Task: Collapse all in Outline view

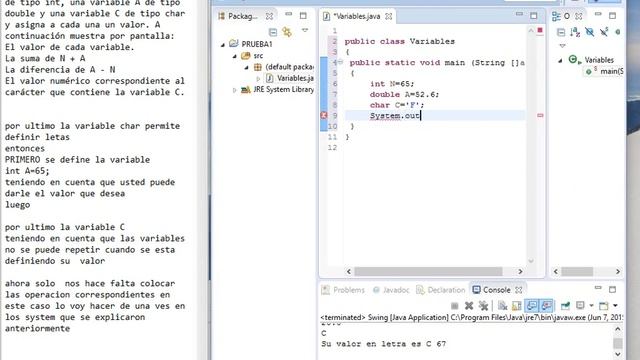Action: [x=561, y=32]
